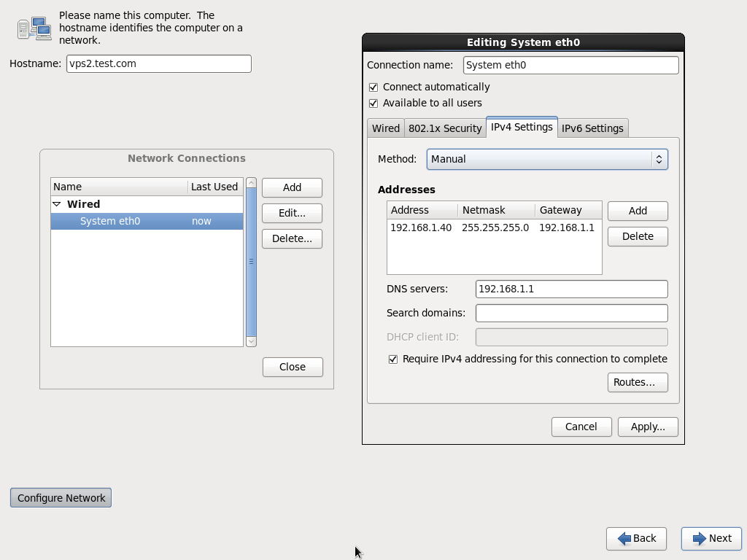
Task: Click the DNS servers input field
Action: tap(571, 289)
